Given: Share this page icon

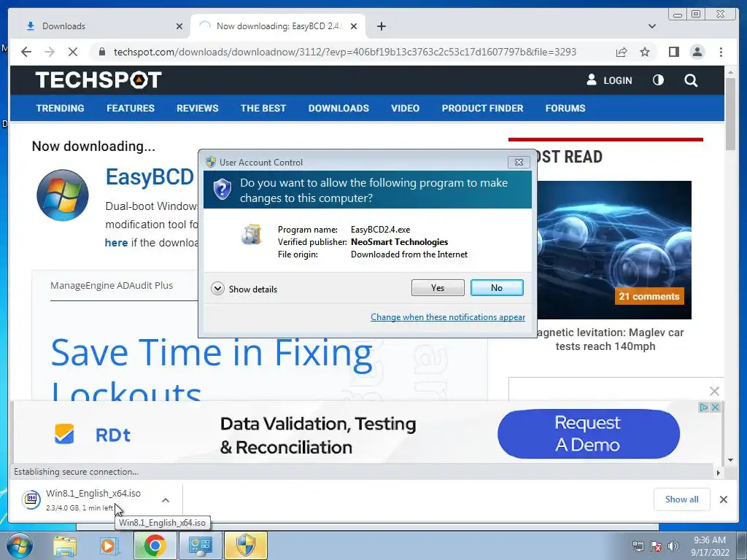Looking at the screenshot, I should click(x=622, y=52).
